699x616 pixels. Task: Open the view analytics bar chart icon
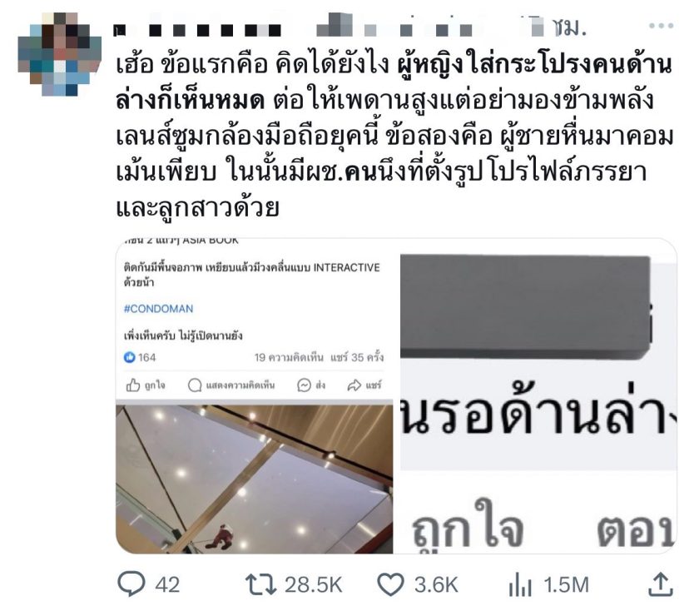tap(520, 585)
